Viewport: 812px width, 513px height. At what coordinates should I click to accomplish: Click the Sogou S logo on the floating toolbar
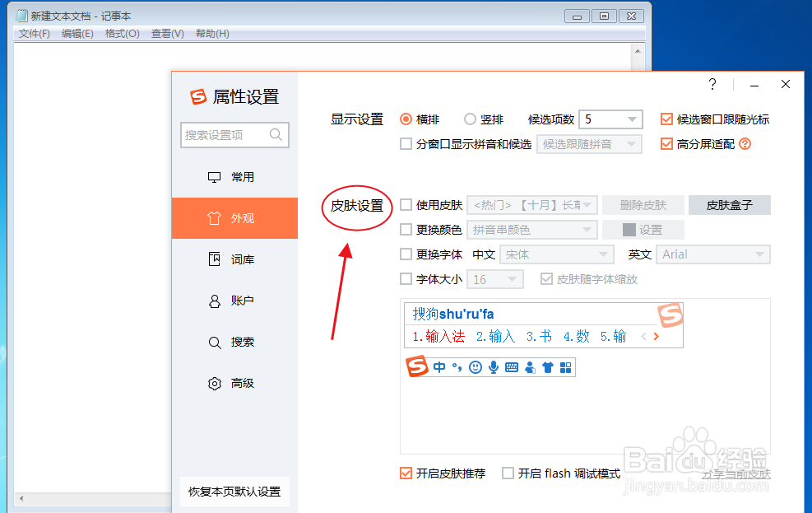pos(417,366)
